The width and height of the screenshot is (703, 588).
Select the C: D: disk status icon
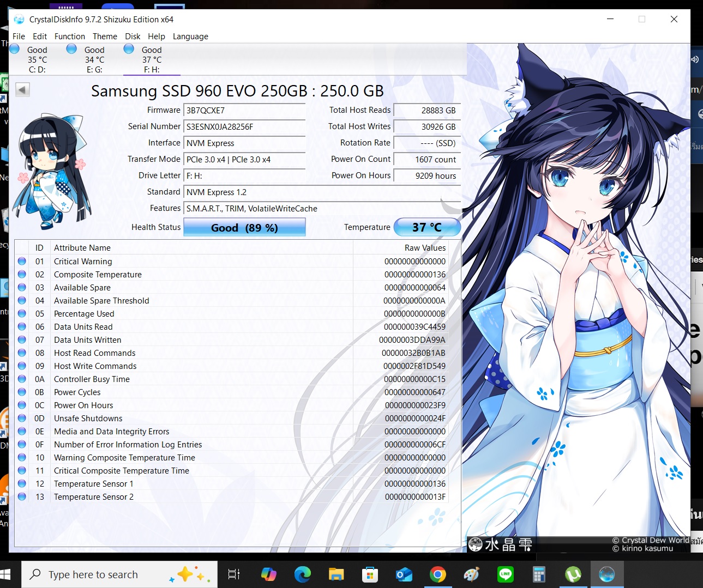point(14,49)
